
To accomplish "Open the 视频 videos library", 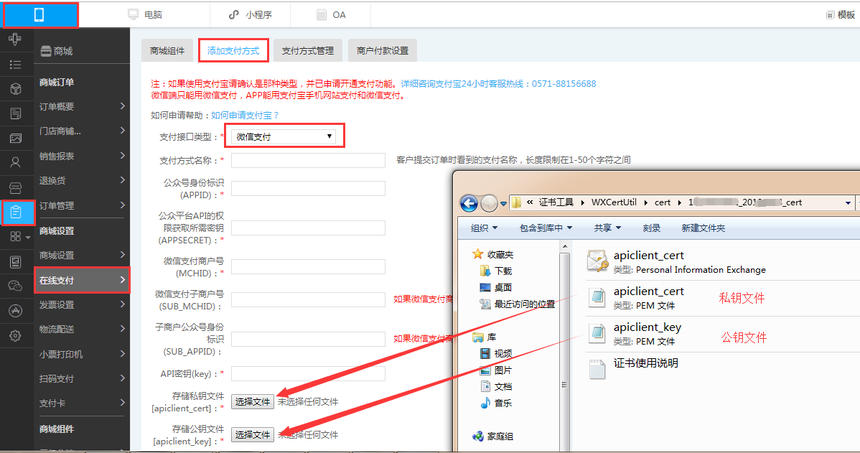I will tap(496, 353).
